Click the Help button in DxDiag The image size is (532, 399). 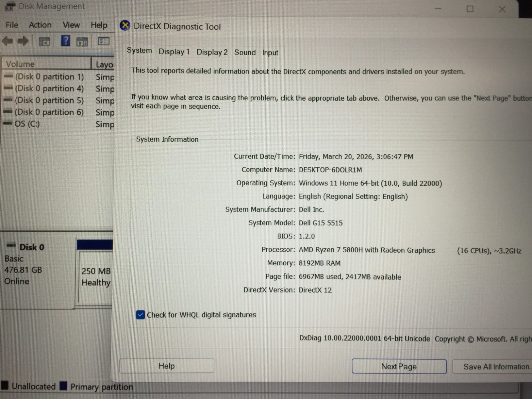(x=167, y=366)
